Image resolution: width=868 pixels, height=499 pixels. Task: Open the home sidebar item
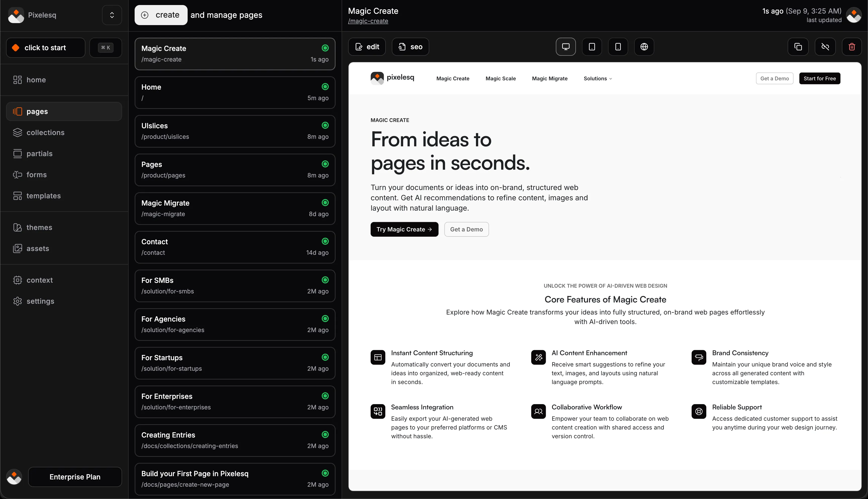[x=64, y=80]
